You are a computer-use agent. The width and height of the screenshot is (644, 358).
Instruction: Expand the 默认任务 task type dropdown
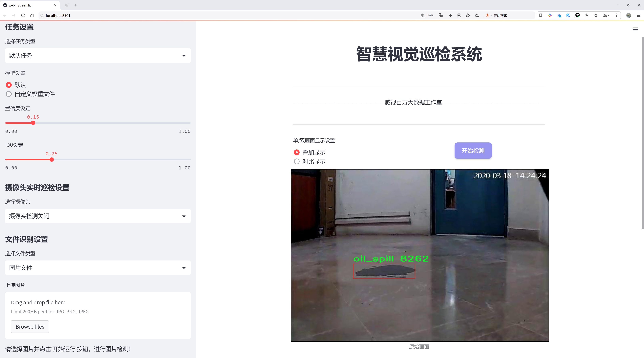coord(98,56)
